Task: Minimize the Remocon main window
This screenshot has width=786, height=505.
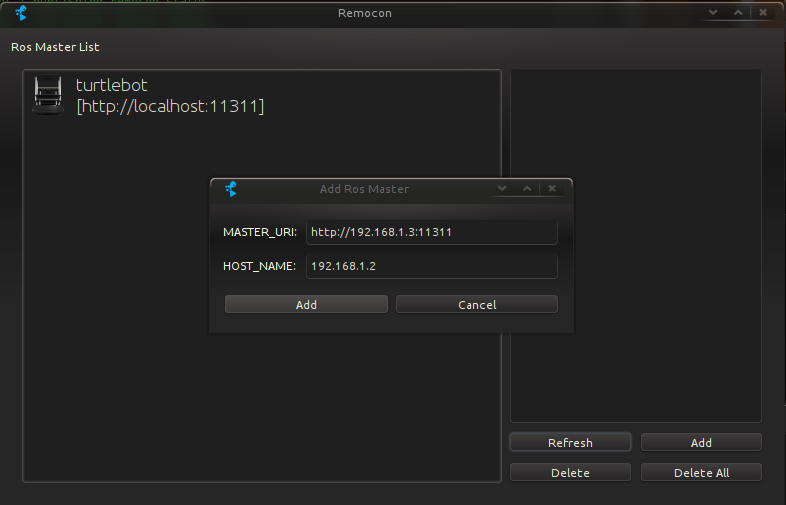Action: (x=714, y=12)
